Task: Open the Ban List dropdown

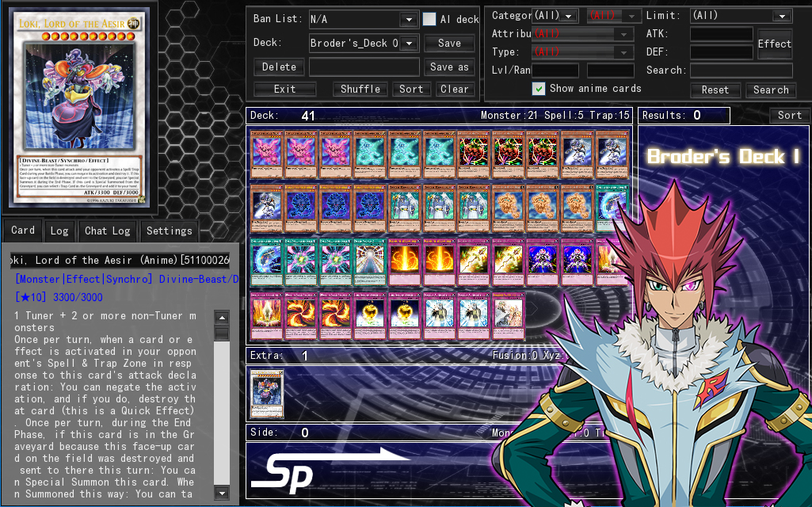Action: [x=364, y=20]
